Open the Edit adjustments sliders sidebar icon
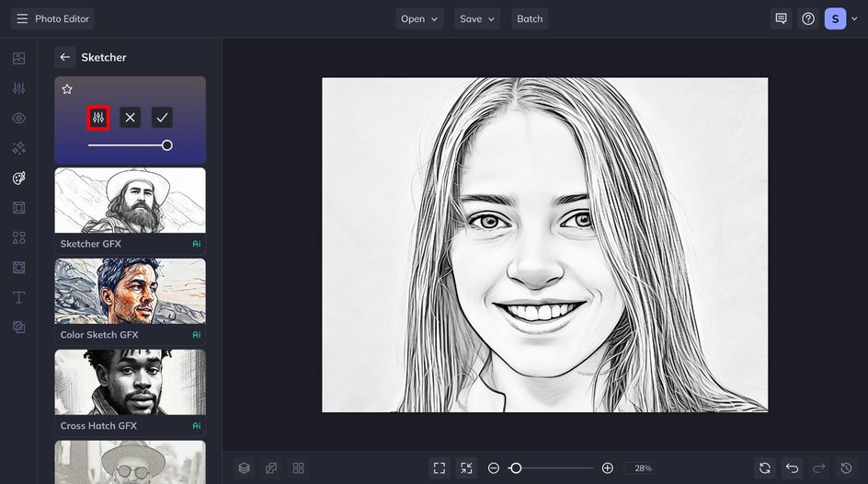Viewport: 868px width, 484px height. 18,88
